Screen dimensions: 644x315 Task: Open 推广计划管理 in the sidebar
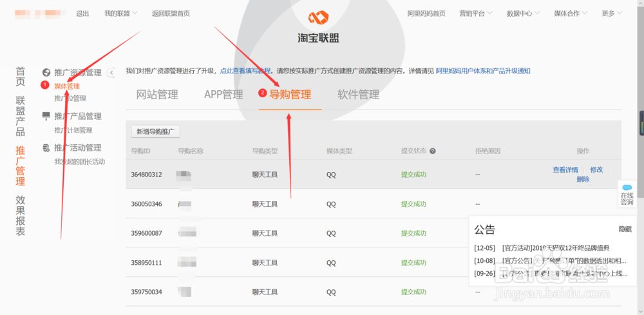(73, 130)
